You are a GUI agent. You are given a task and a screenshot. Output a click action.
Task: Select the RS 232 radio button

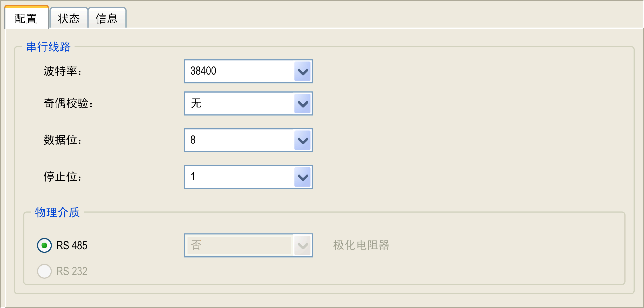44,271
